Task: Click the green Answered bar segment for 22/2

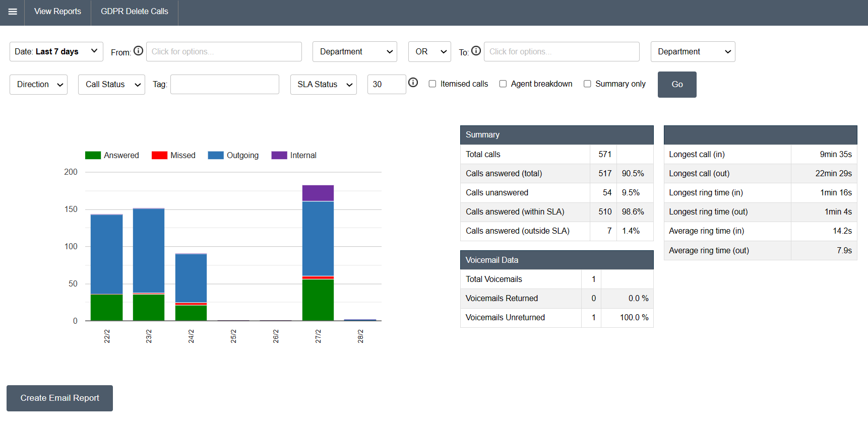Action: point(106,308)
